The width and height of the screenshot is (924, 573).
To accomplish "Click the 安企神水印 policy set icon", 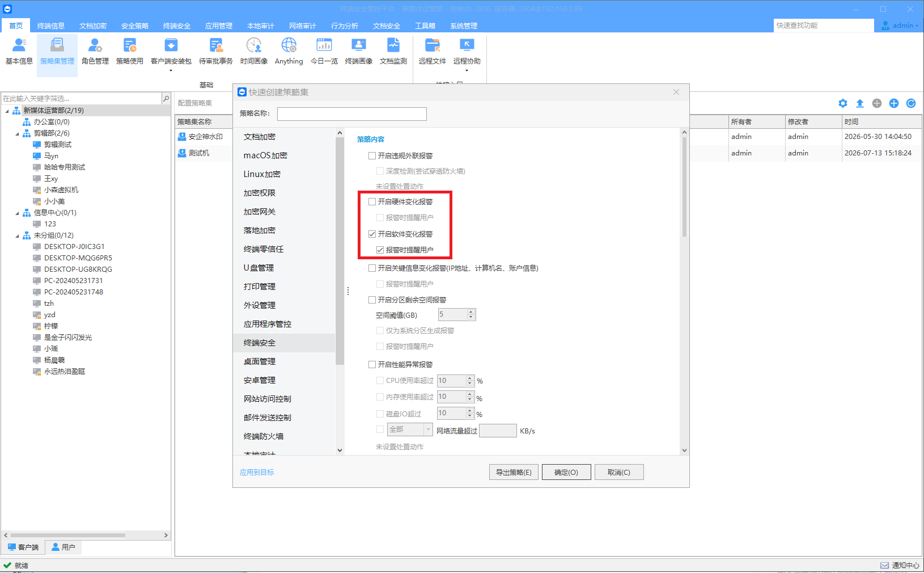I will coord(182,137).
